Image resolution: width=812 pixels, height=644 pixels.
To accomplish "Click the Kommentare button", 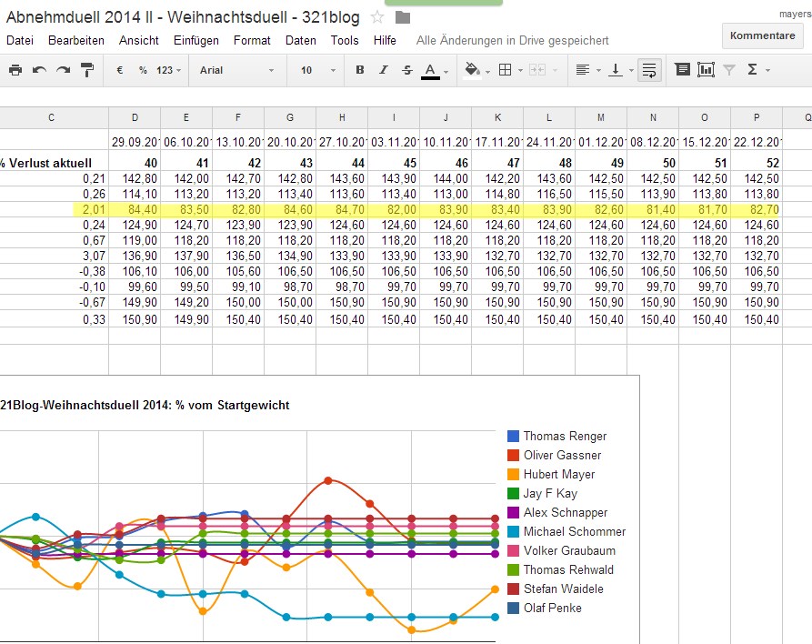I will pyautogui.click(x=762, y=35).
